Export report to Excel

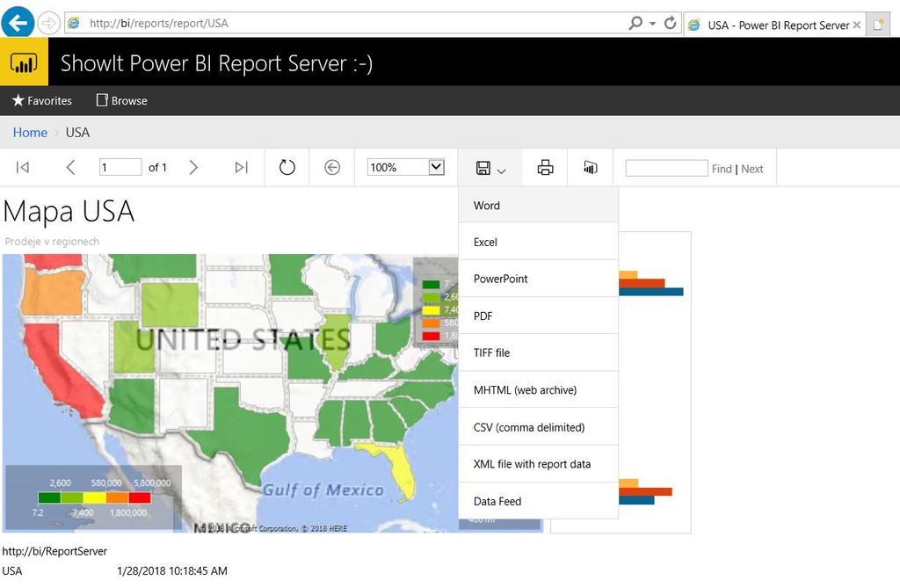click(x=539, y=242)
